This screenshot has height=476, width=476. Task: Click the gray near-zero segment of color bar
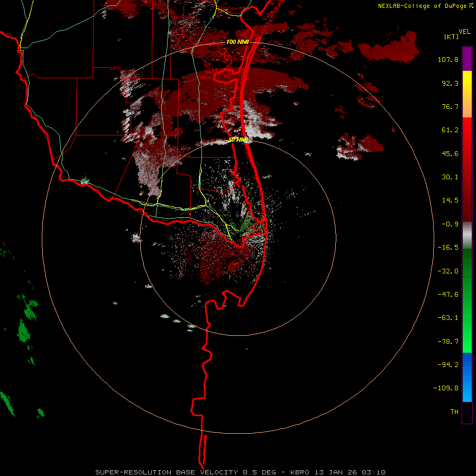pos(467,235)
